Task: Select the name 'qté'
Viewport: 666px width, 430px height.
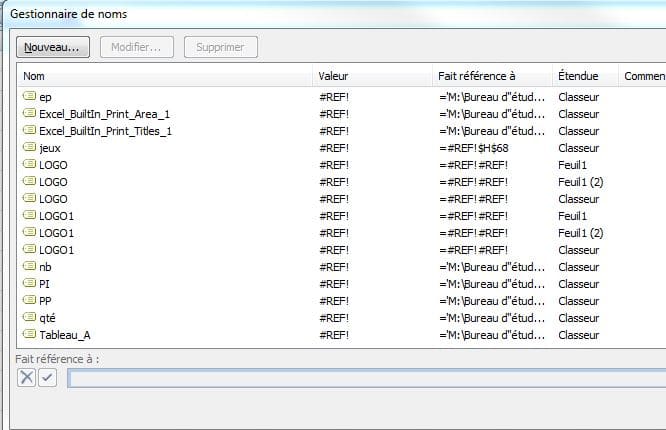Action: click(x=47, y=318)
